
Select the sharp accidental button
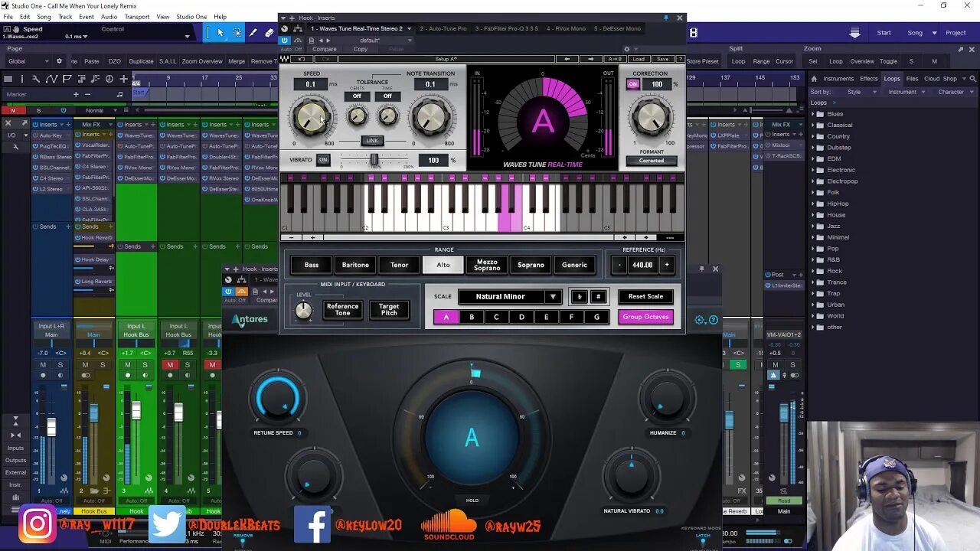click(x=598, y=297)
